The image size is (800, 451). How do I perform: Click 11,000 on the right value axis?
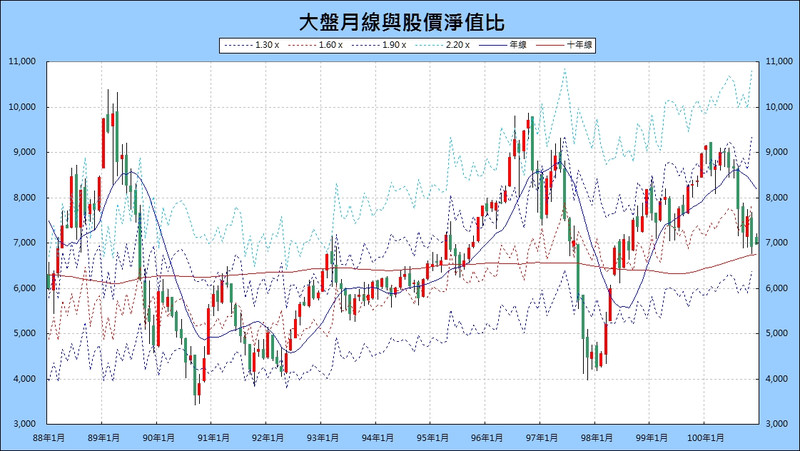[779, 61]
